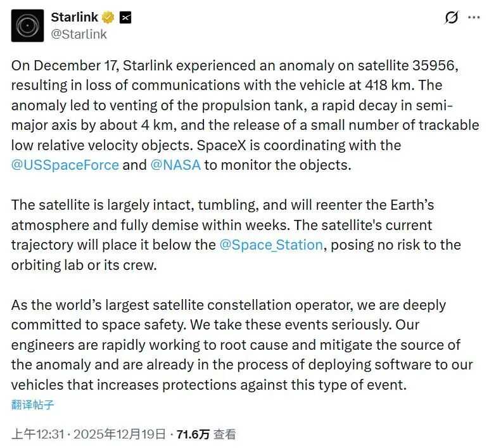
Task: Click the SpaceX affiliate badge icon
Action: [x=125, y=18]
